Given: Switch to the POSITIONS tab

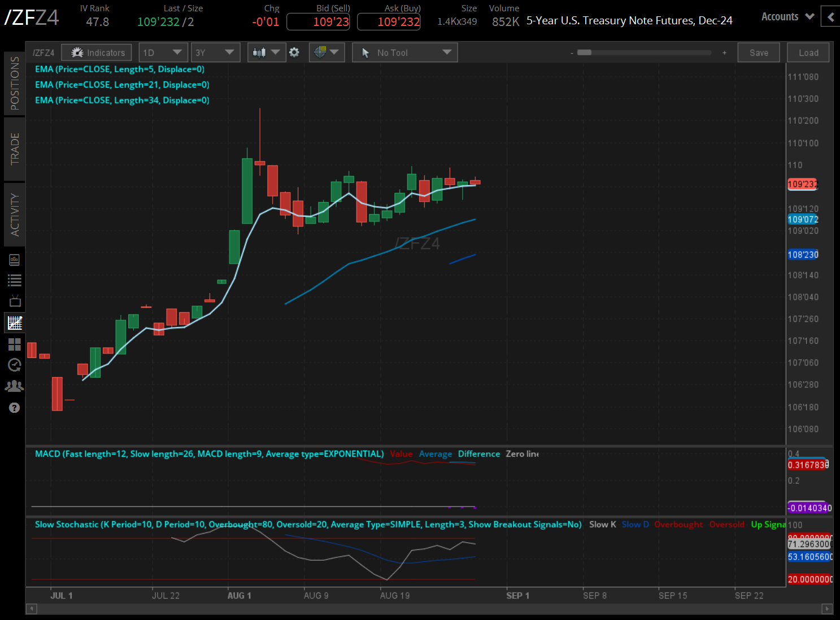Looking at the screenshot, I should click(15, 83).
